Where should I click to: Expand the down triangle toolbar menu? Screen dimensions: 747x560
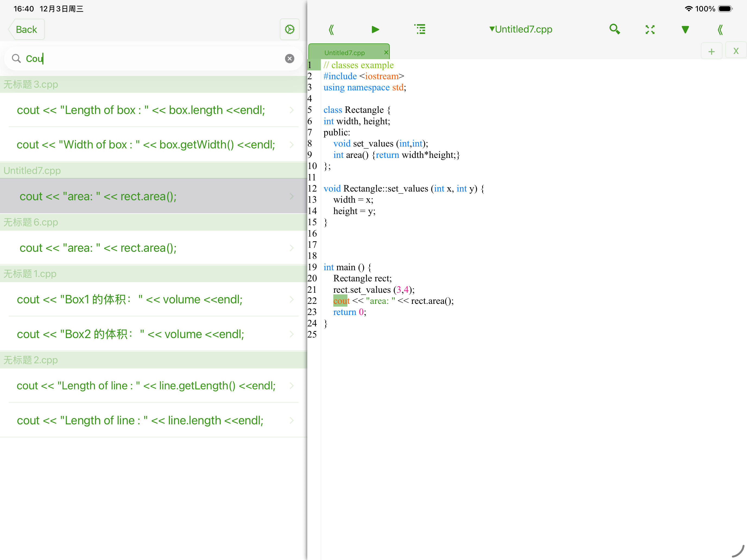tap(685, 29)
